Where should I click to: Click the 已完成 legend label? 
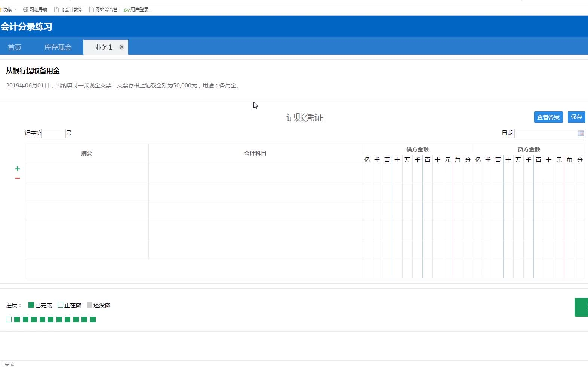coord(43,305)
